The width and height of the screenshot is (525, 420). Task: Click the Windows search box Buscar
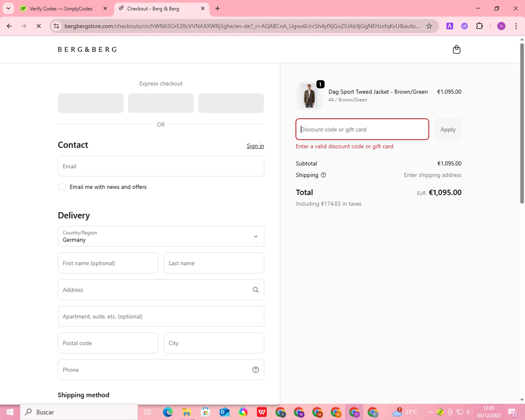click(x=79, y=412)
